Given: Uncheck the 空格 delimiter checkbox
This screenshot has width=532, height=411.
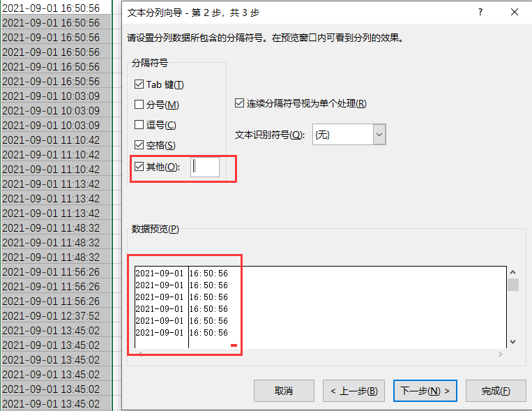Looking at the screenshot, I should tap(139, 145).
